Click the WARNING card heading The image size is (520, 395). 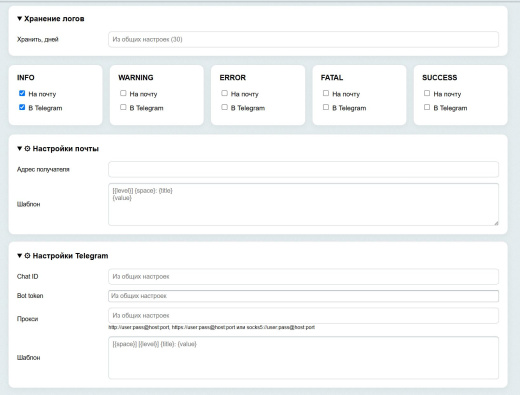136,78
